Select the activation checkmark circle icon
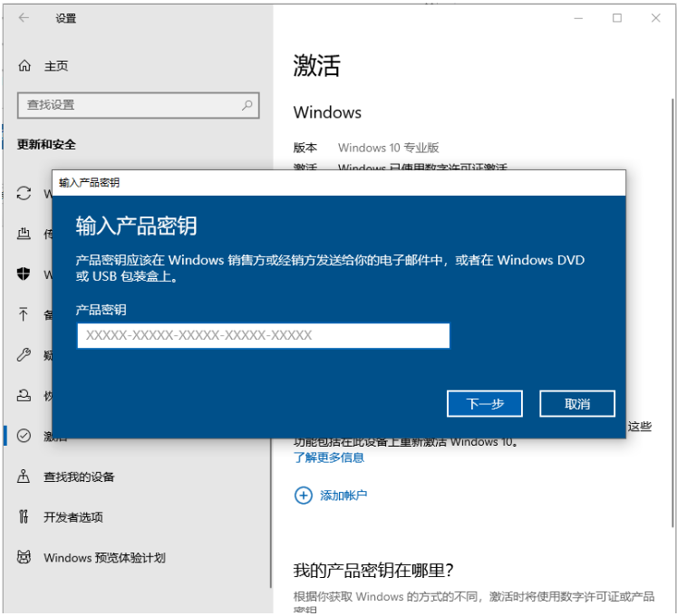The image size is (677, 616). point(24,436)
